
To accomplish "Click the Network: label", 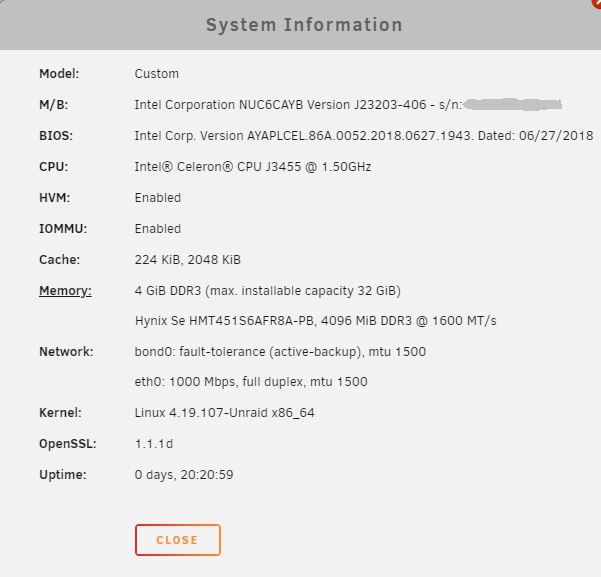I will (66, 352).
